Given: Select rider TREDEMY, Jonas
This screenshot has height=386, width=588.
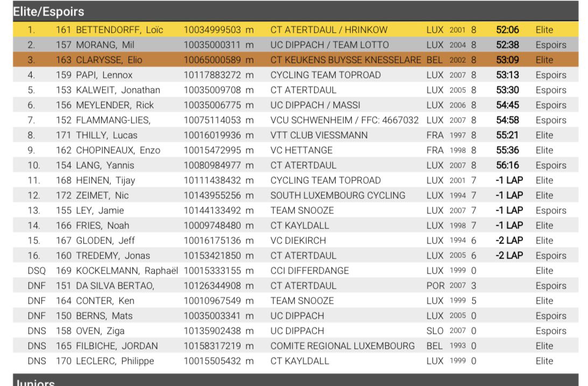Looking at the screenshot, I should (113, 255).
